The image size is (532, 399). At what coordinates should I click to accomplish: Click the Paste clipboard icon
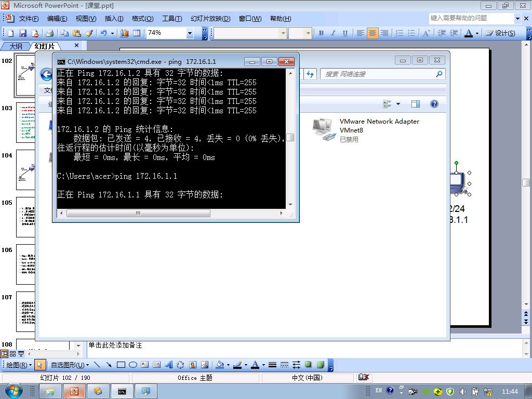pyautogui.click(x=77, y=33)
